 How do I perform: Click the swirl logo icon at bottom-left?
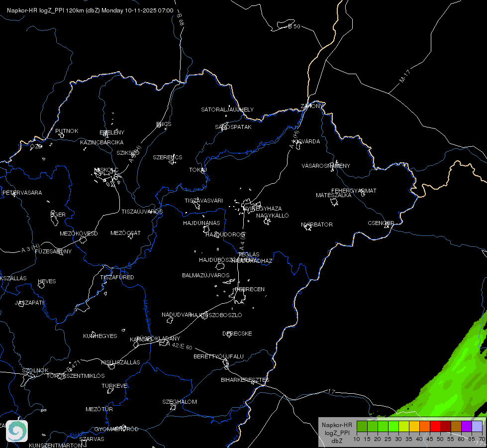tap(17, 431)
